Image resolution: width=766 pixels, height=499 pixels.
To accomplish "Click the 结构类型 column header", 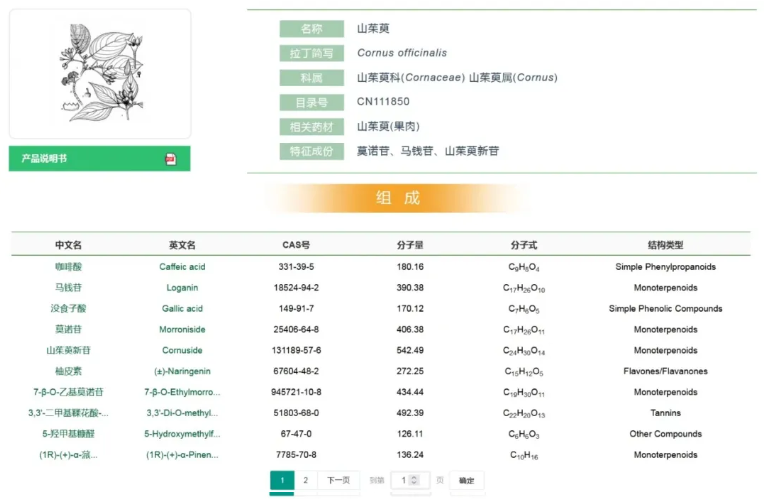I will (665, 245).
